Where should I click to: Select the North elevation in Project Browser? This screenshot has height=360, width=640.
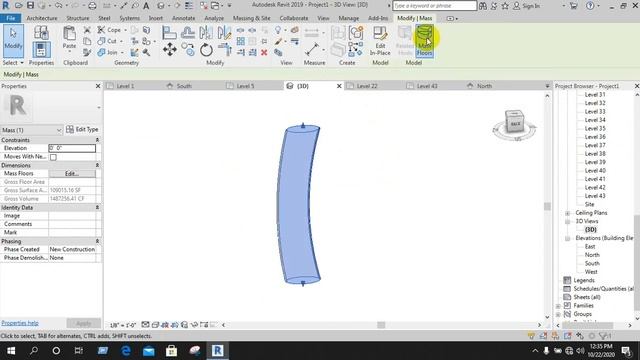pos(592,255)
